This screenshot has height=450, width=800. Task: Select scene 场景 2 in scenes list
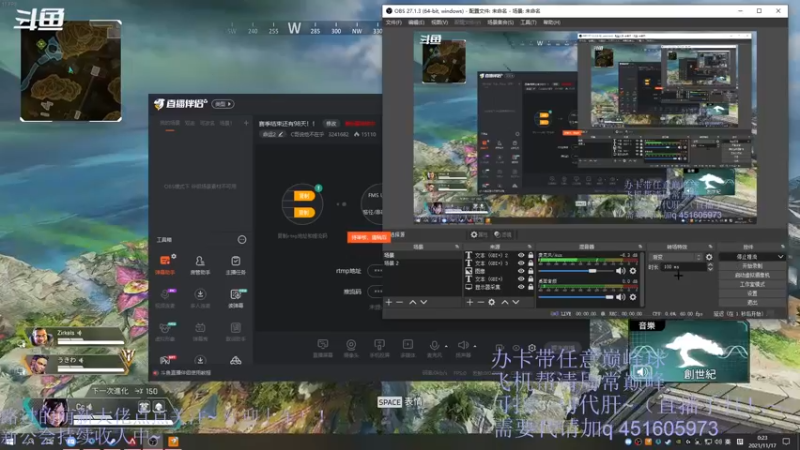coord(422,263)
